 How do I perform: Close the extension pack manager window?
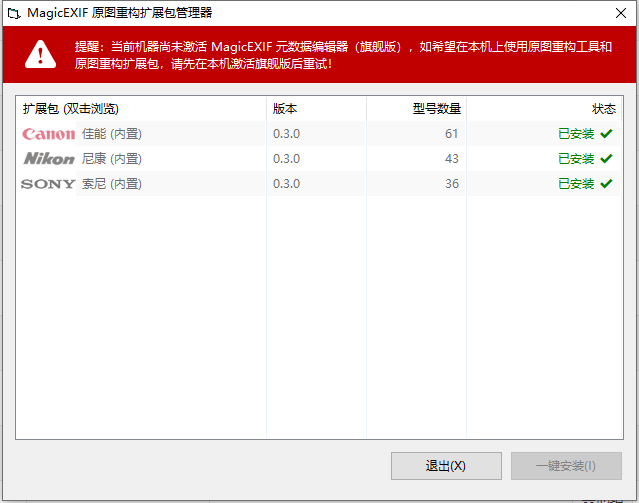tap(621, 13)
